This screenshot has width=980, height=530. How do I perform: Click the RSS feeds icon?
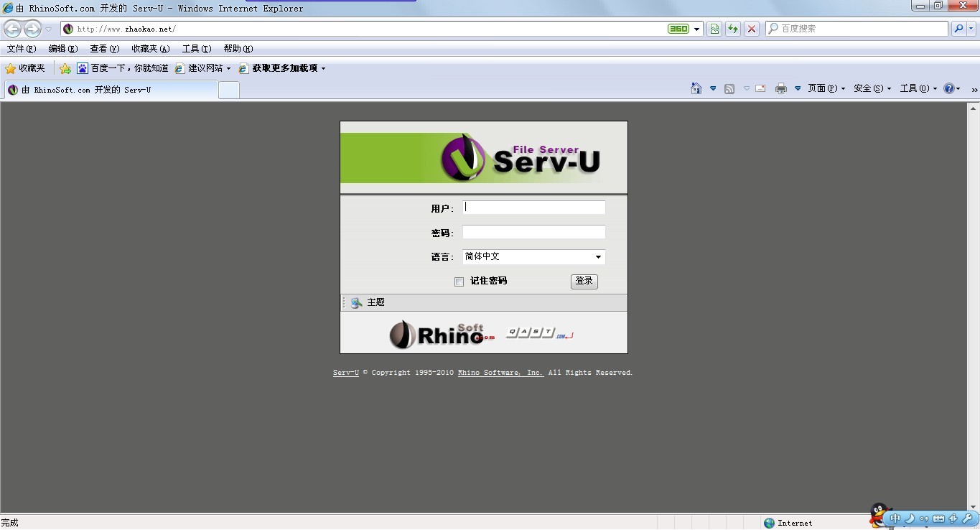[x=729, y=88]
